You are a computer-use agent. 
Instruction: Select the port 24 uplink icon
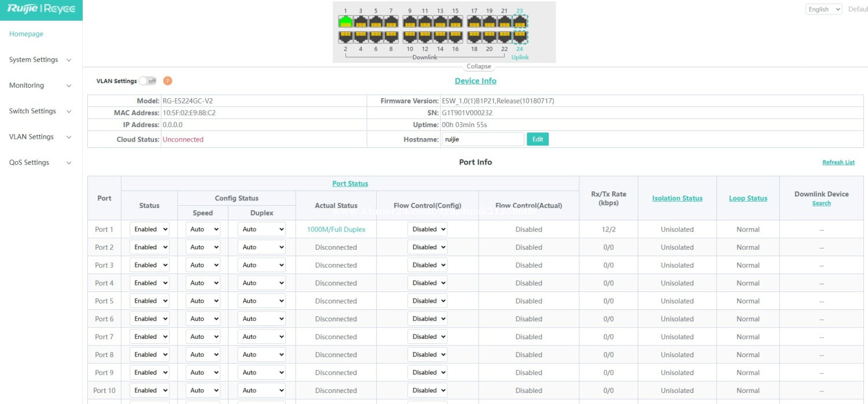click(x=520, y=37)
